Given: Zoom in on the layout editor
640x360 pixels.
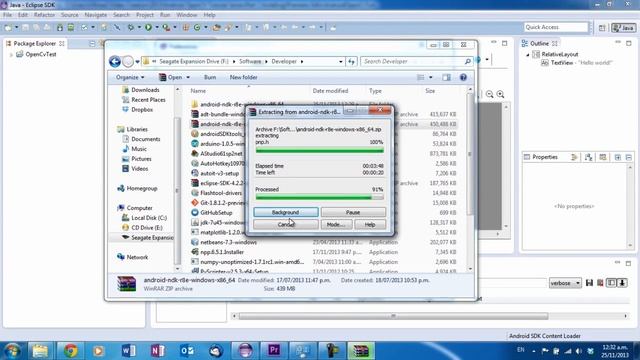Looking at the screenshot, I should [x=500, y=94].
